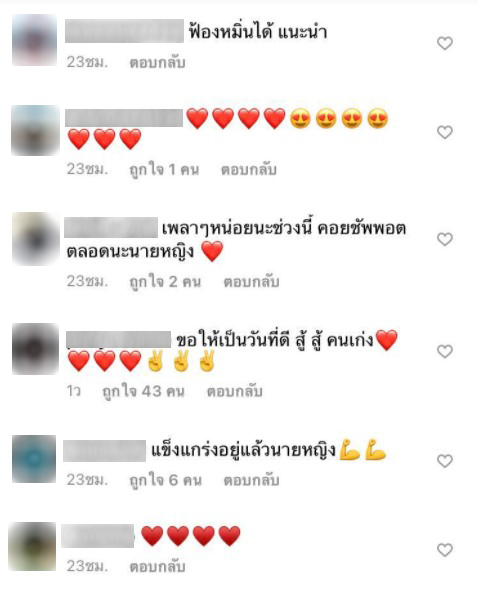Reply to the comment with 43 likes
Image resolution: width=478 pixels, height=600 pixels.
point(235,392)
